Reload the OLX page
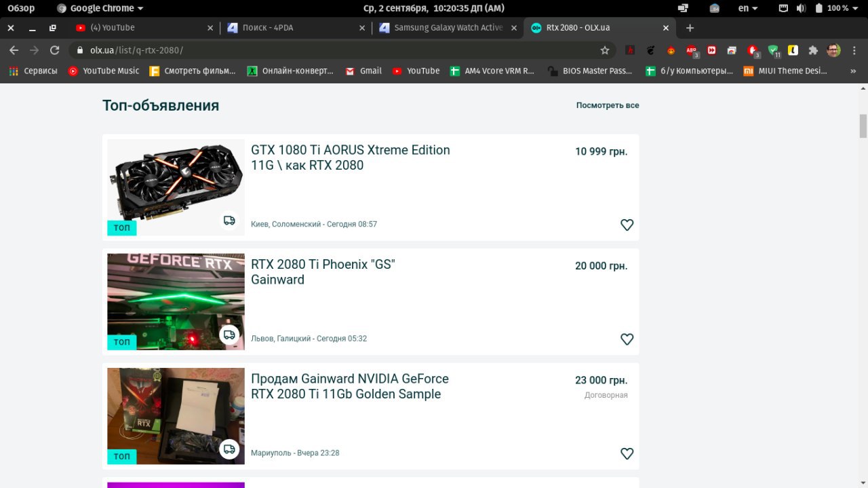 pos(55,50)
